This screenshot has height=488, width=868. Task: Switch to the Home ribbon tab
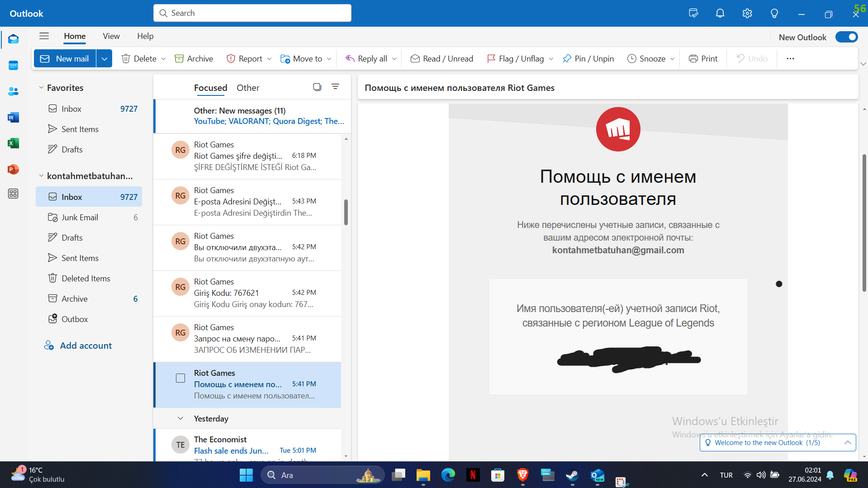click(75, 36)
